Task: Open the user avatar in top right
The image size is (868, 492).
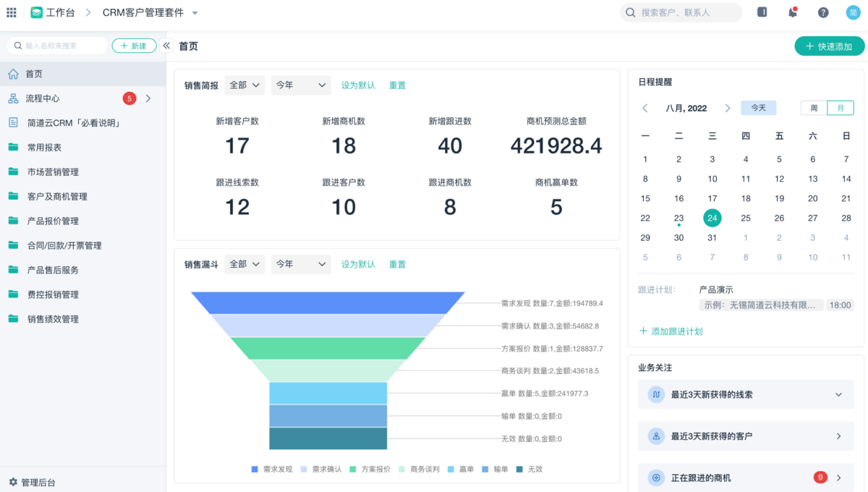Action: [x=854, y=12]
